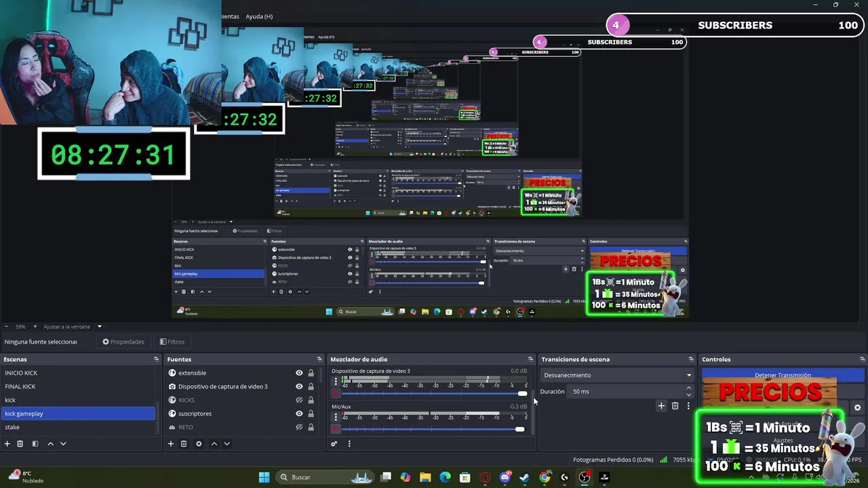868x488 pixels.
Task: Click Fotogramas Perdidos status bar text
Action: [x=613, y=460]
